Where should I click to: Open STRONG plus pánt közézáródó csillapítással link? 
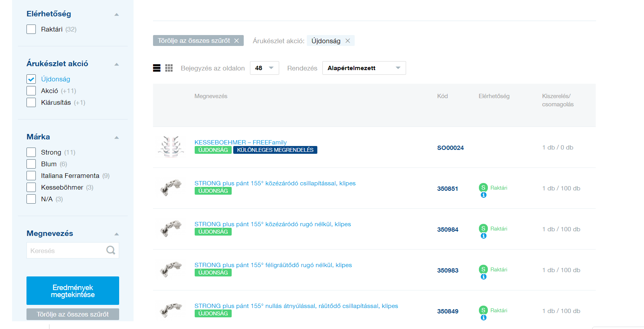point(275,183)
